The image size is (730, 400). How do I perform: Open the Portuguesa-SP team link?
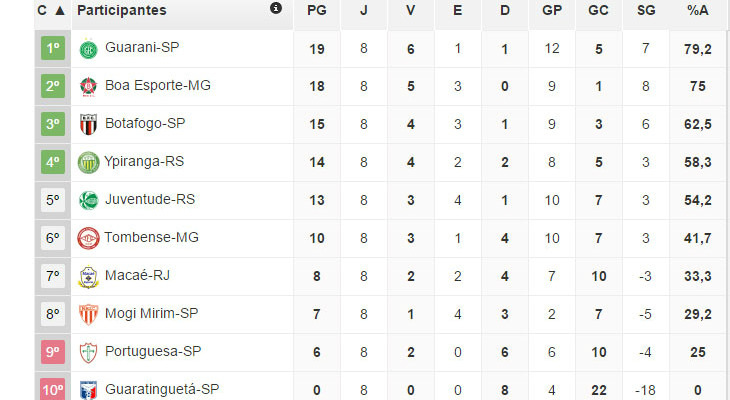point(153,351)
